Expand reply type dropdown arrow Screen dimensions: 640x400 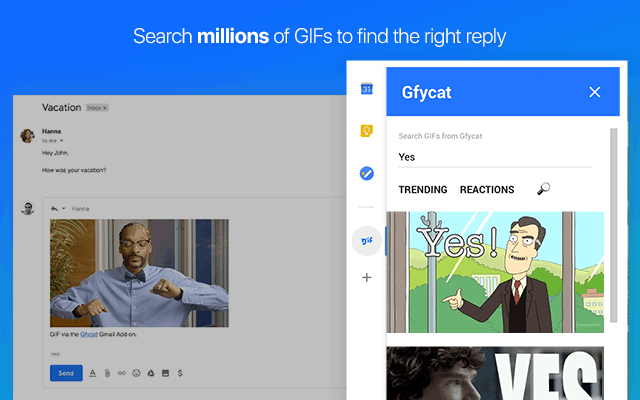(x=64, y=208)
